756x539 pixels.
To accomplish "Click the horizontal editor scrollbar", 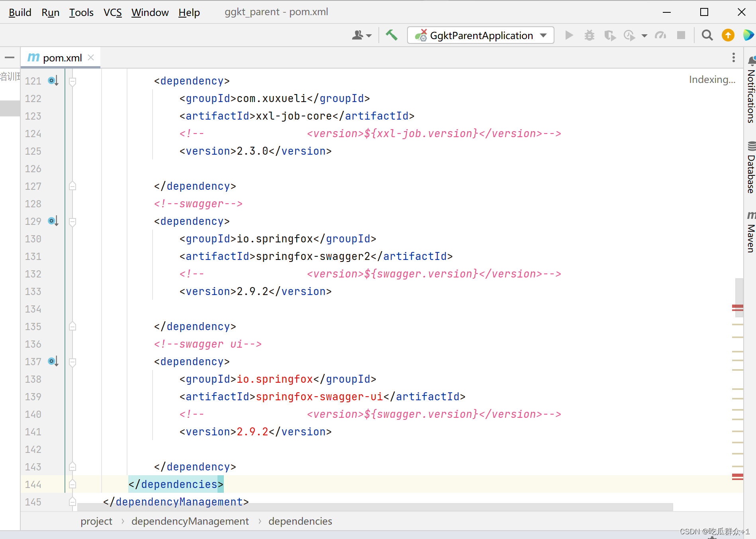I will coord(375,507).
